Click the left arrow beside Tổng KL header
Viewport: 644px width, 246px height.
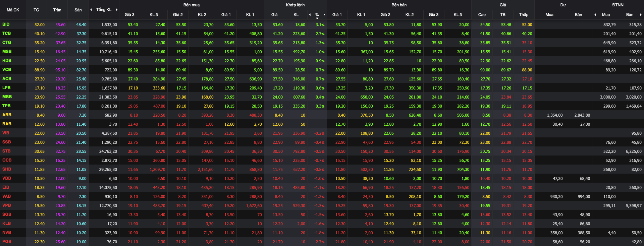[91, 10]
